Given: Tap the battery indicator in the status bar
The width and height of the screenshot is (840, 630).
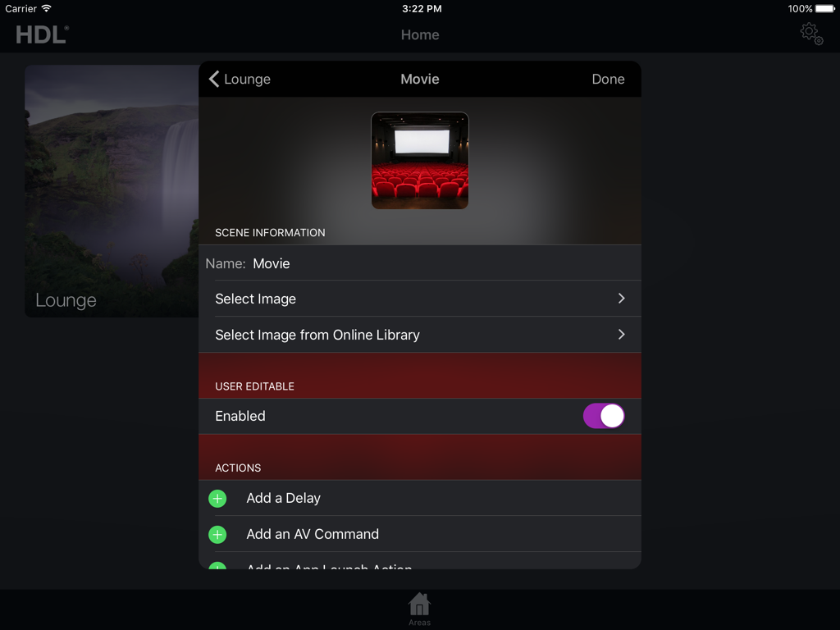Looking at the screenshot, I should click(x=825, y=8).
